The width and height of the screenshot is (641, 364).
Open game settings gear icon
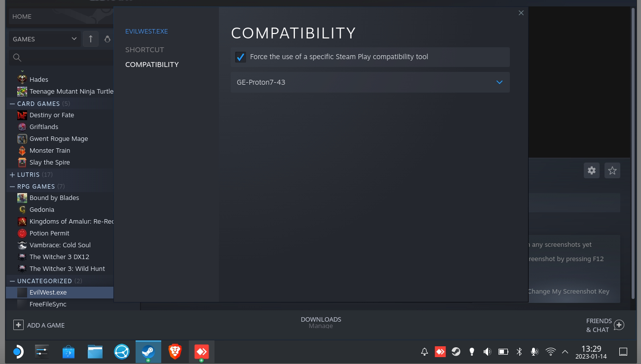(x=592, y=170)
